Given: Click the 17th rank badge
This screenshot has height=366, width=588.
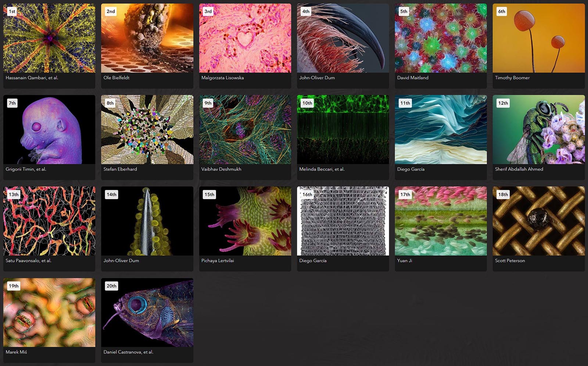Looking at the screenshot, I should click(x=405, y=194).
